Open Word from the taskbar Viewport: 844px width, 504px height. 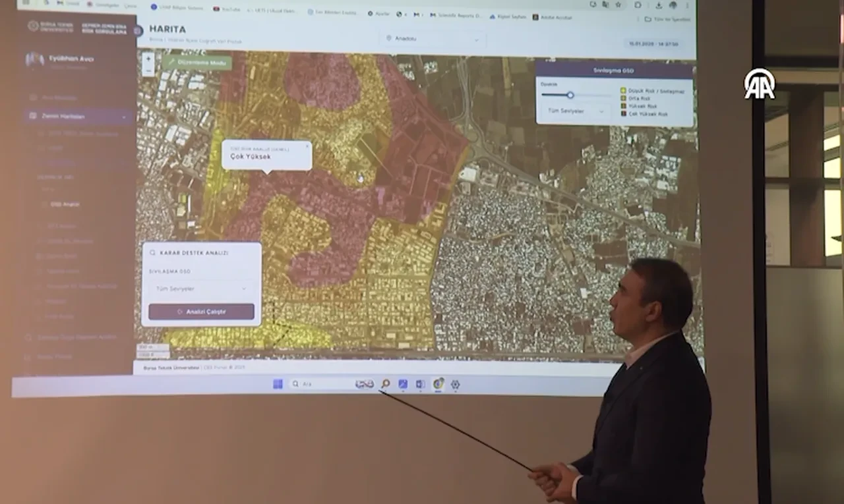point(420,384)
